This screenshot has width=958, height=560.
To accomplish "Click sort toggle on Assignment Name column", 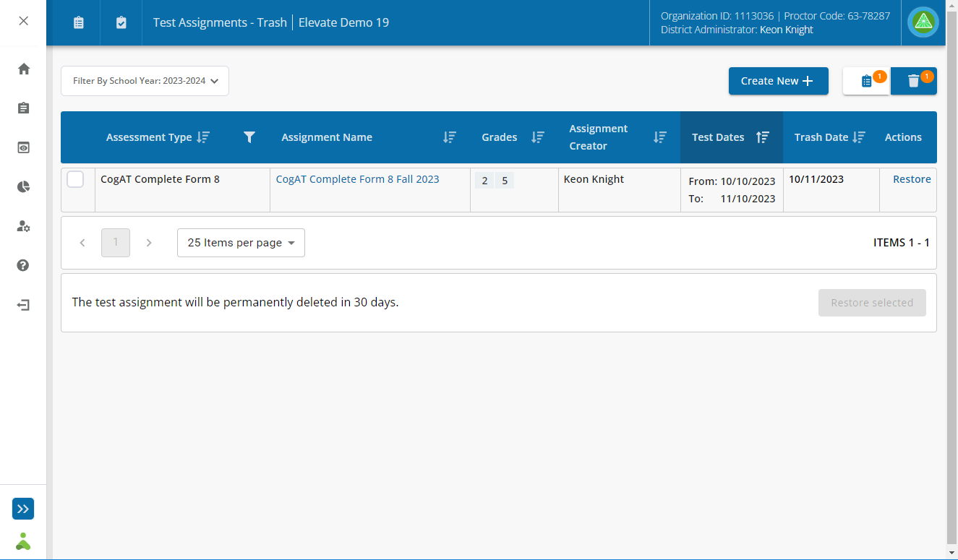I will pos(450,137).
